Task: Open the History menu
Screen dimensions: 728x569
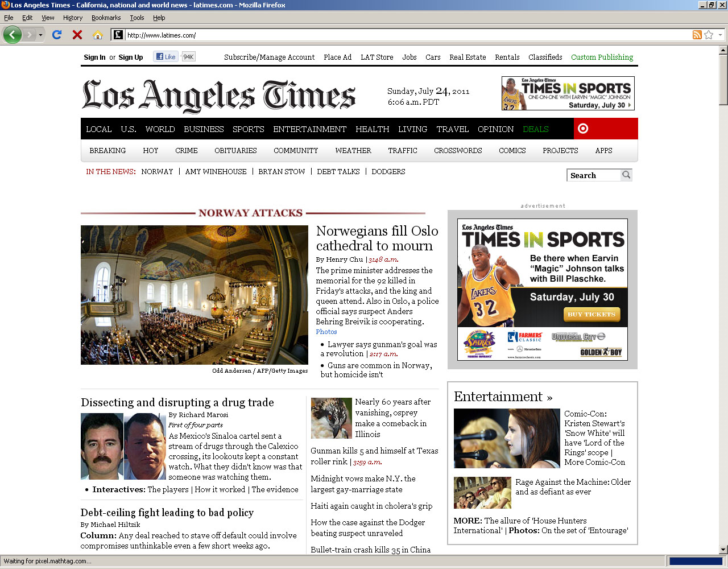Action: (73, 18)
